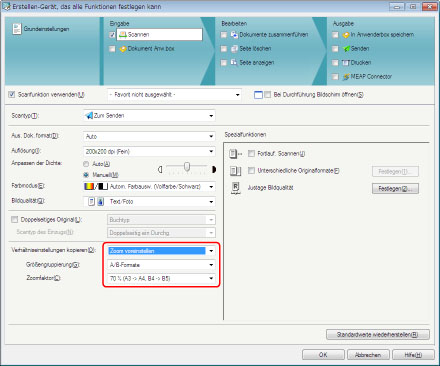Click the Seite löschen icon
This screenshot has height=366, width=440.
coord(235,49)
